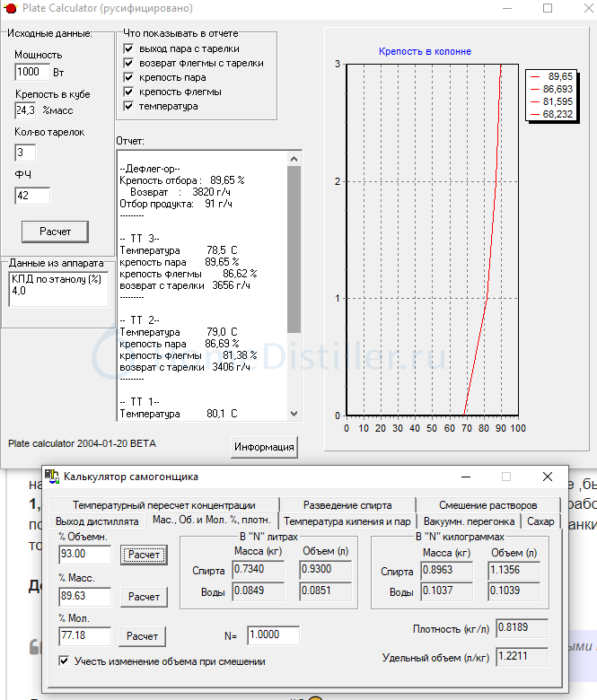Viewport: 597px width, 700px height.
Task: Open the Вакуумн. перегонка tab
Action: [x=470, y=521]
